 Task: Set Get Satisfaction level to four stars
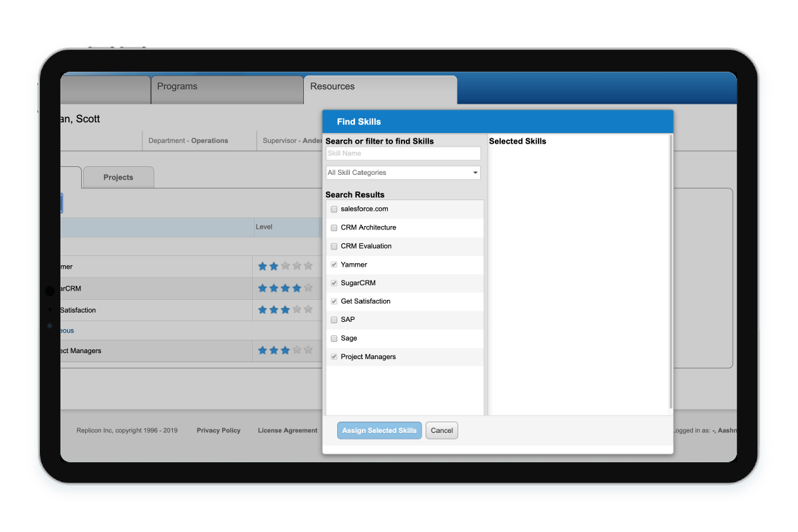click(297, 310)
